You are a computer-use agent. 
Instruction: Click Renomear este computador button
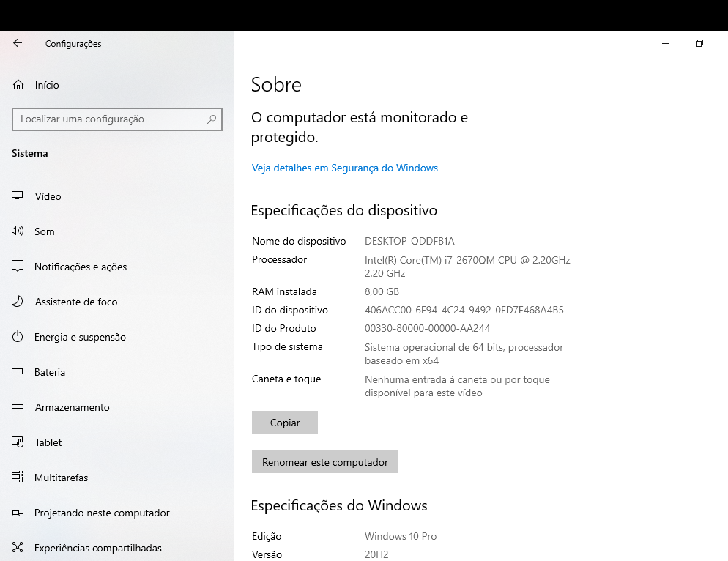point(325,461)
